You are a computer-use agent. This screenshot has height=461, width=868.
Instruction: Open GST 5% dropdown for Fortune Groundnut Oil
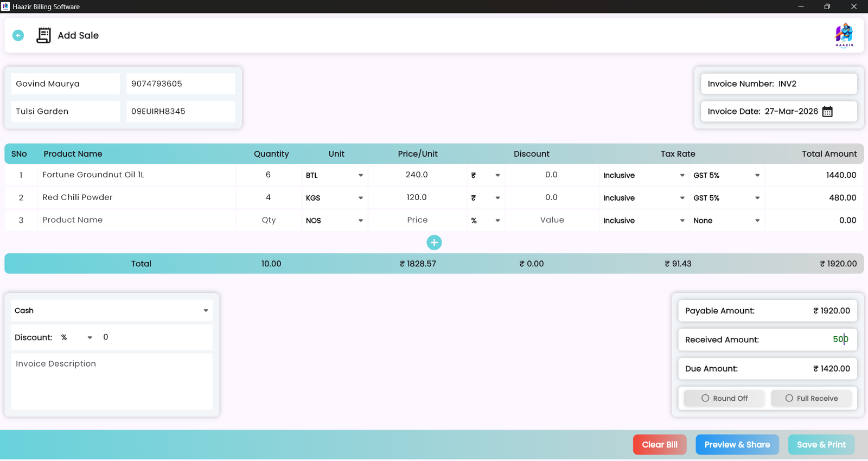coord(726,175)
